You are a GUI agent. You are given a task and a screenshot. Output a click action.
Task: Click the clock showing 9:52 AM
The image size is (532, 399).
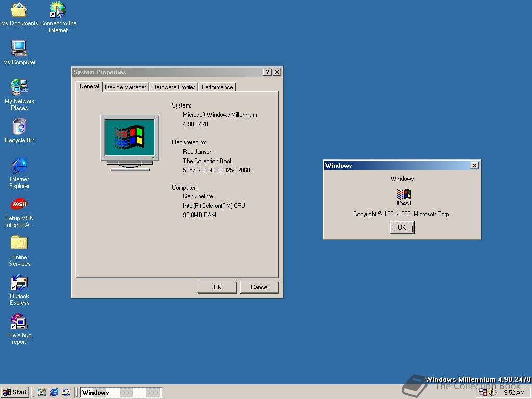point(514,393)
